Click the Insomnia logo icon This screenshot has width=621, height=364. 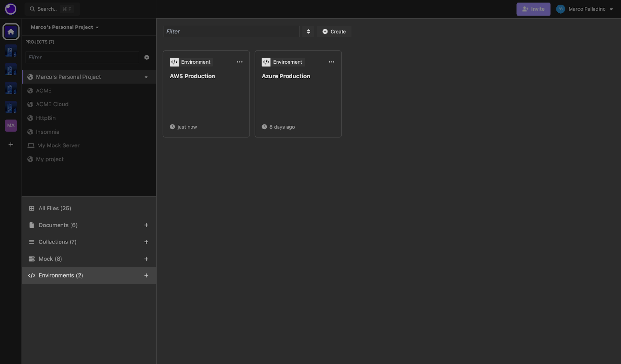[x=11, y=9]
